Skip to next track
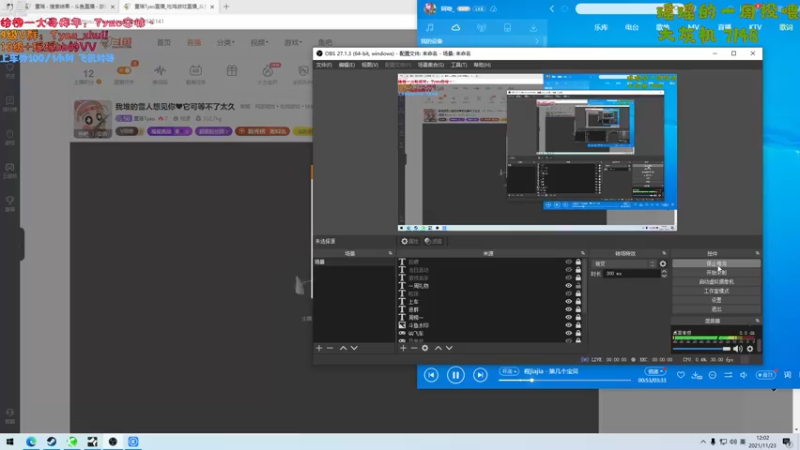 pos(480,375)
